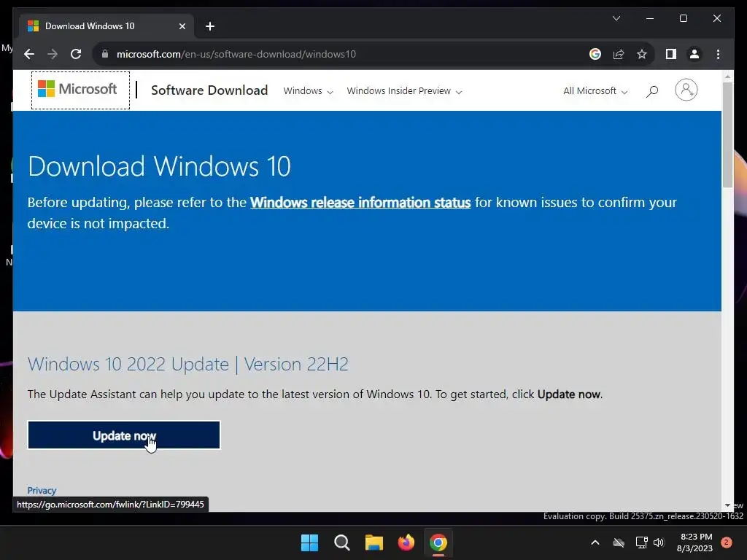This screenshot has width=747, height=560.
Task: Open the Windows release information status link
Action: [360, 203]
